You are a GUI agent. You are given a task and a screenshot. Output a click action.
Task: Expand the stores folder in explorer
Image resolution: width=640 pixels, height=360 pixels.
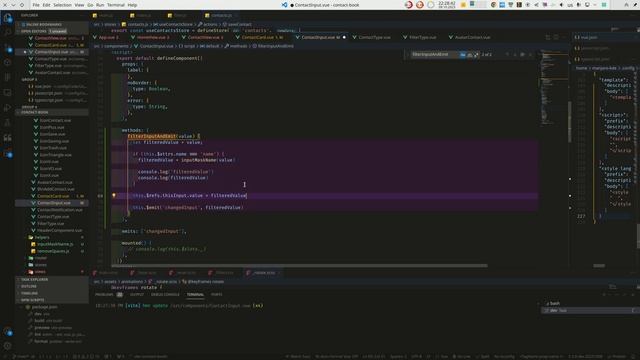(x=52, y=265)
